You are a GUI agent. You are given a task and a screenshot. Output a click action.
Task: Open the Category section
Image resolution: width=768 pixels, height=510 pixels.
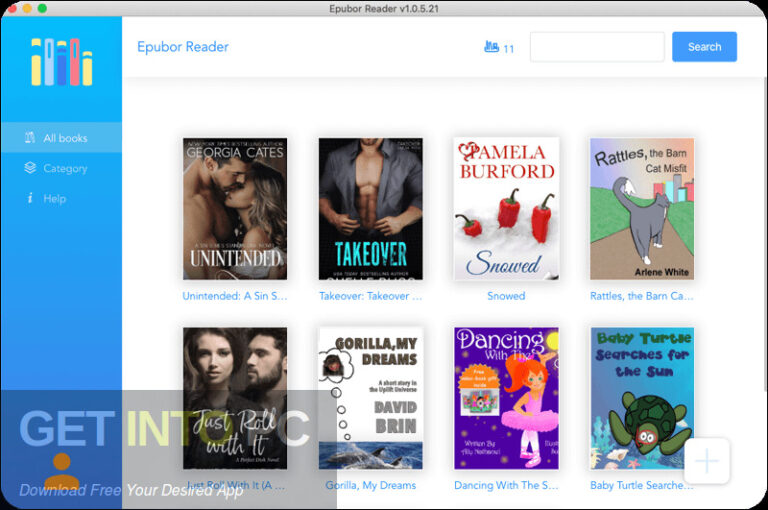(x=61, y=168)
